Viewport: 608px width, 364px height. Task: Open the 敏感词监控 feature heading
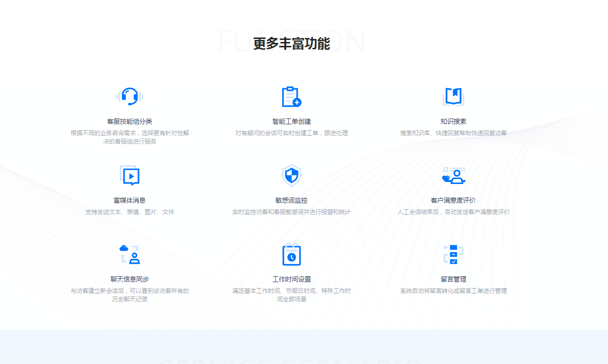[291, 200]
